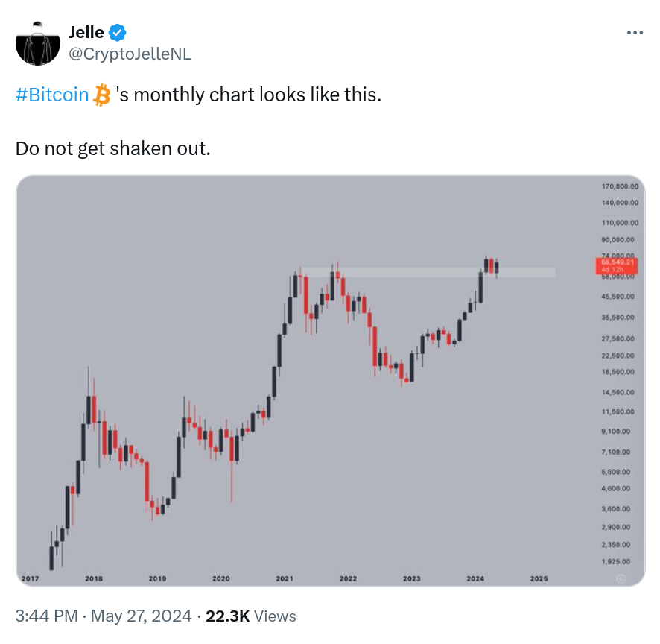Open the Bitcoin monthly chart image
This screenshot has height=644, width=660.
pos(331,381)
